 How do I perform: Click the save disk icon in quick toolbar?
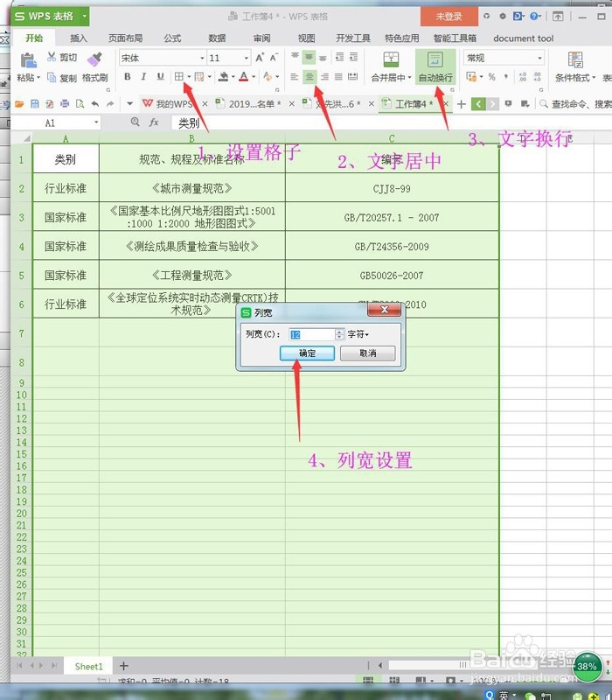34,104
